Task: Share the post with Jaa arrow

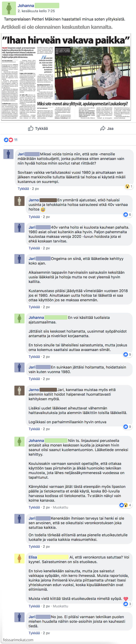Action: pyautogui.click(x=107, y=128)
